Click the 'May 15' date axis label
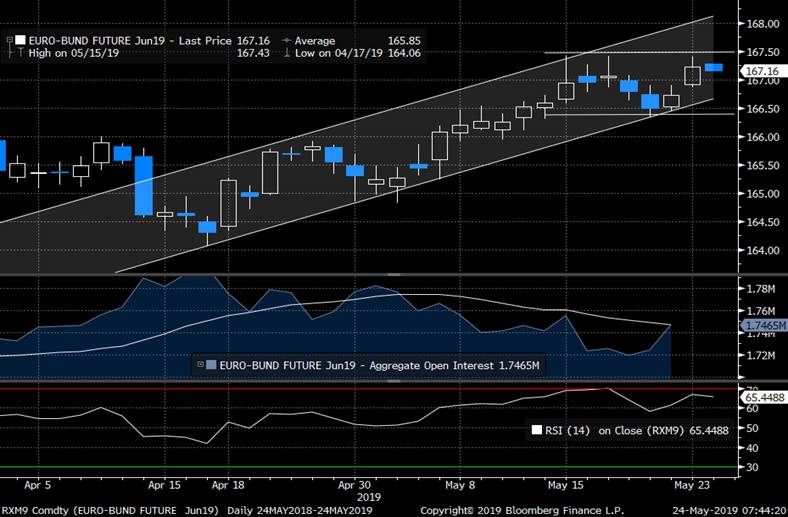Image resolution: width=788 pixels, height=517 pixels. [x=566, y=486]
